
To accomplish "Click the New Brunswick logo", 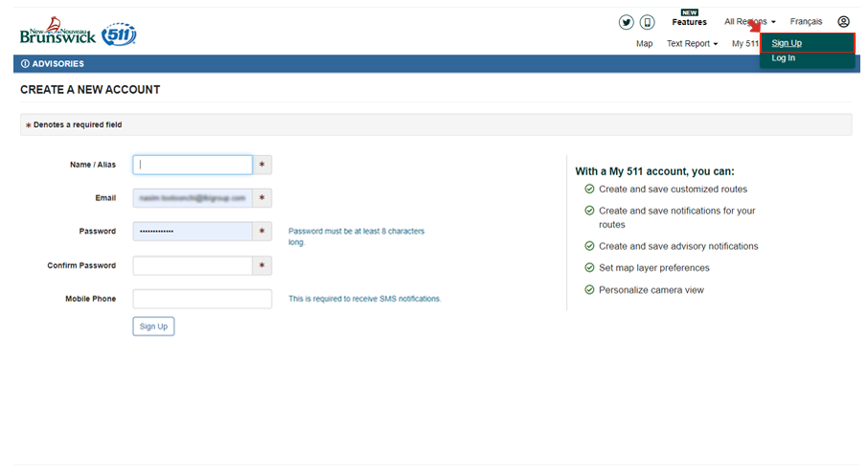I will [57, 34].
